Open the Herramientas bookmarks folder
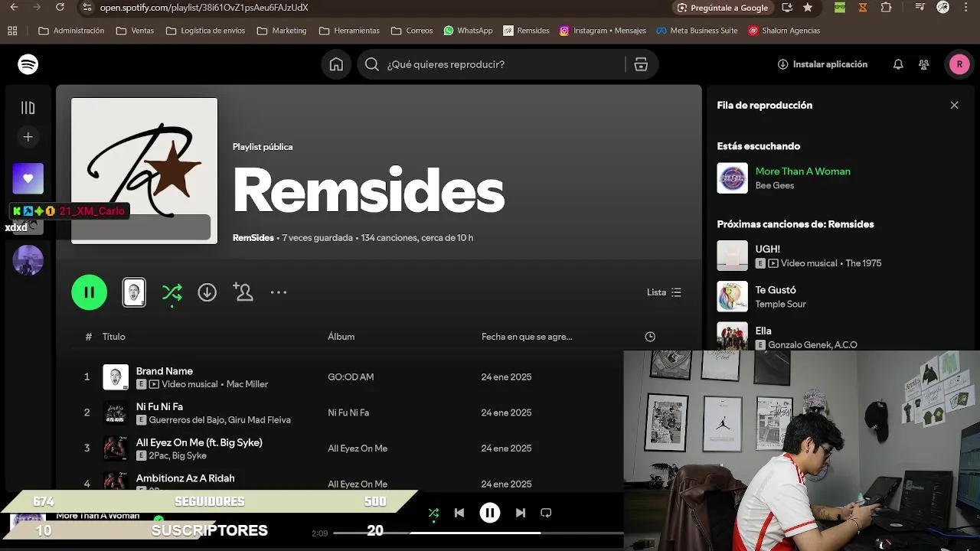 [349, 31]
